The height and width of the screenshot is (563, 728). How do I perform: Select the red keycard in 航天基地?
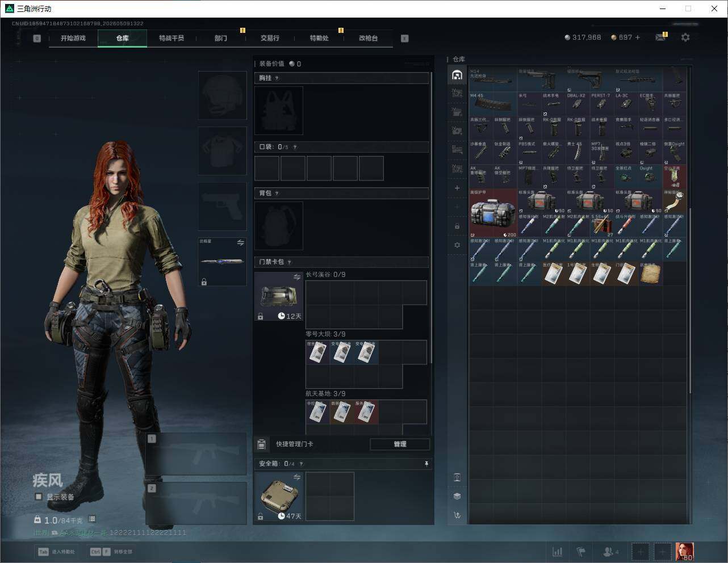366,411
